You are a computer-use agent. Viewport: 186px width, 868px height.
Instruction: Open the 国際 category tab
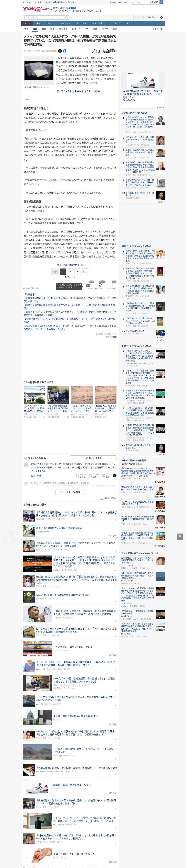pos(44,29)
